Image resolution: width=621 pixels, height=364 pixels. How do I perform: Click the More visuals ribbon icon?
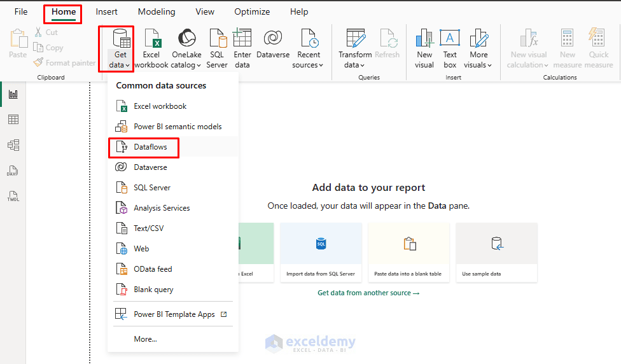(x=479, y=38)
